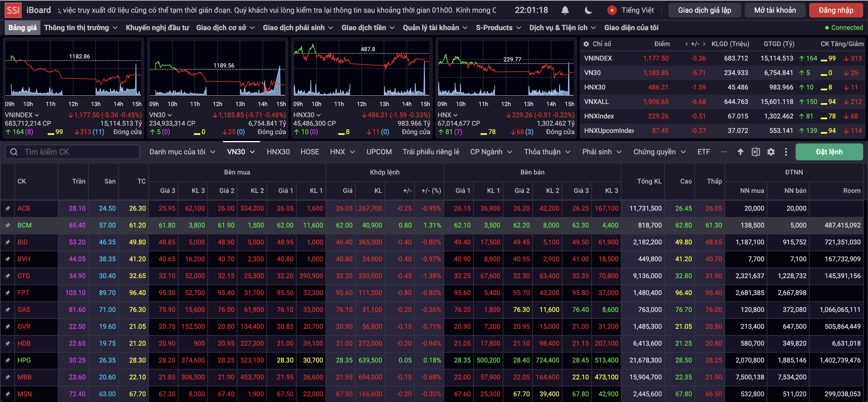Pin the CTG row

(8, 276)
